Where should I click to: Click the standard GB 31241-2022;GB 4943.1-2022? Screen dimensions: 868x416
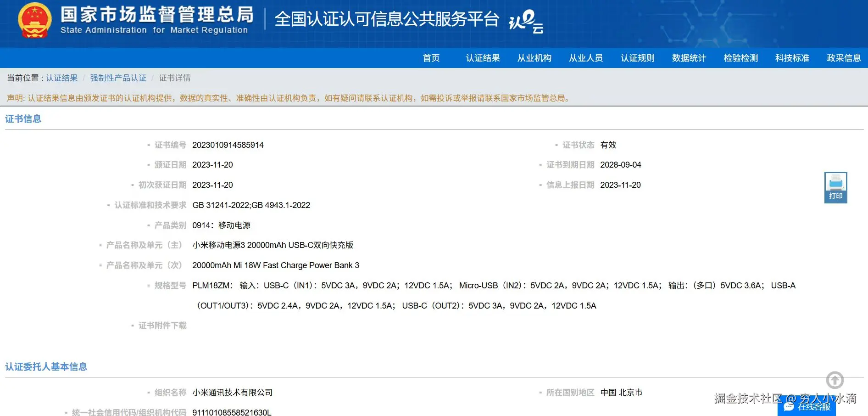[x=251, y=205]
